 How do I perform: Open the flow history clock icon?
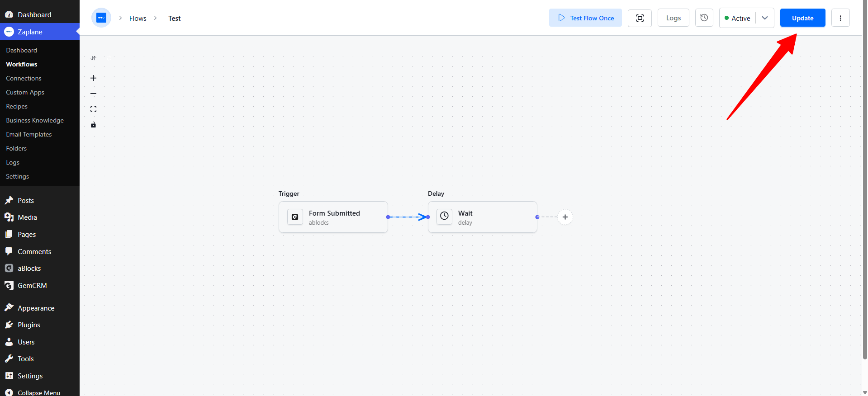tap(704, 18)
